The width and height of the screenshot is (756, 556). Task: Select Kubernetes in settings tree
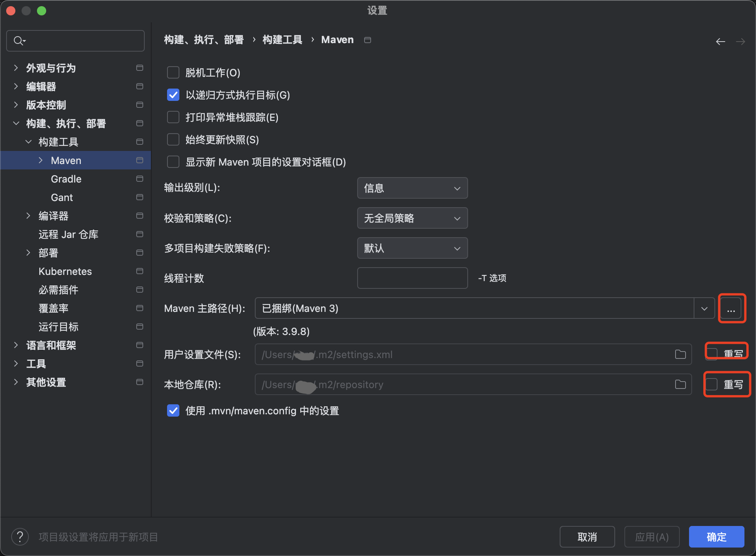pyautogui.click(x=65, y=271)
